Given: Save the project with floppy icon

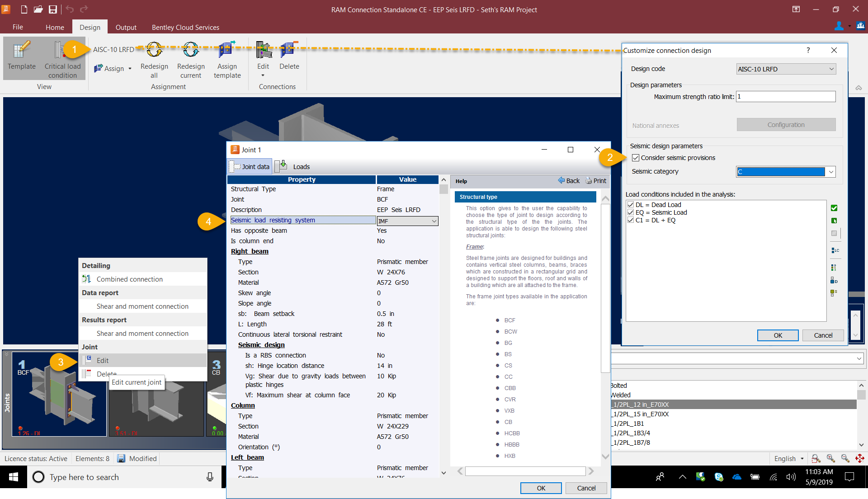Looking at the screenshot, I should [53, 9].
